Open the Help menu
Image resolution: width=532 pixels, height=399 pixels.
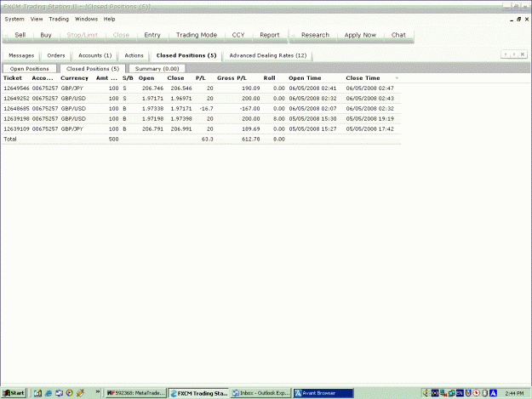[109, 20]
